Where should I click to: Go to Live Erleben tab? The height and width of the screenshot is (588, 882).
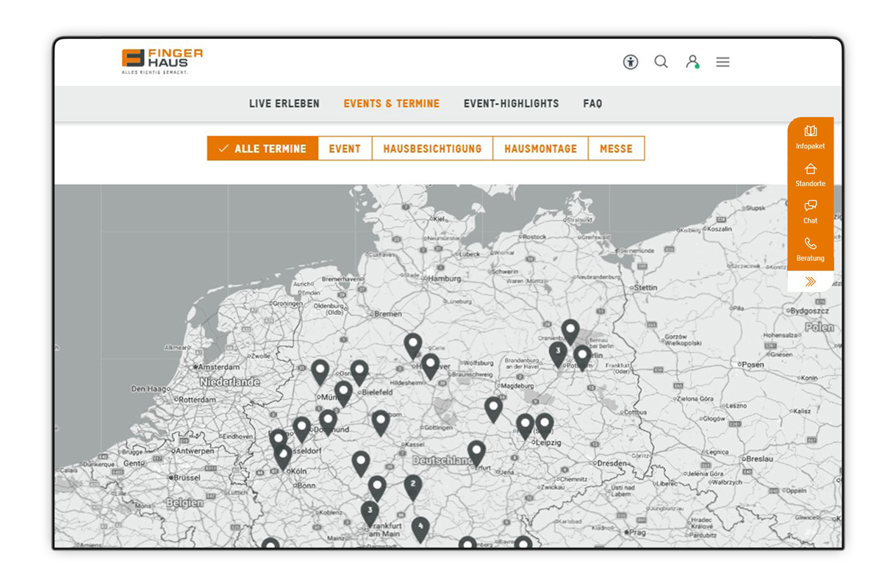(284, 104)
